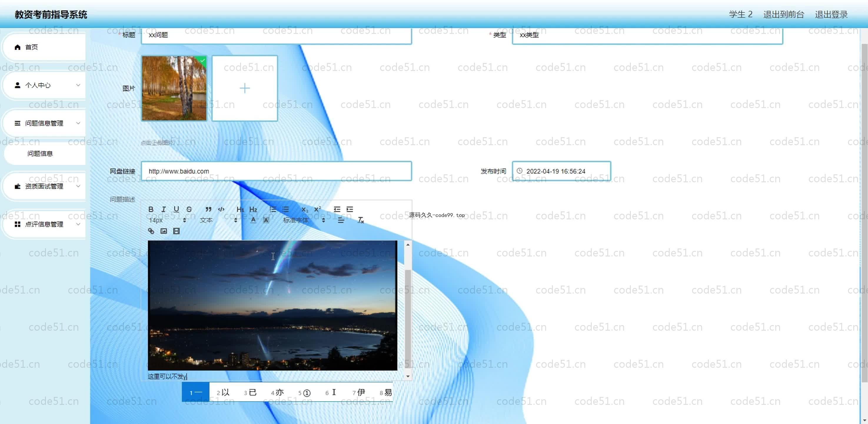Select IME candidate 4 亦
This screenshot has width=868, height=424.
(x=277, y=392)
